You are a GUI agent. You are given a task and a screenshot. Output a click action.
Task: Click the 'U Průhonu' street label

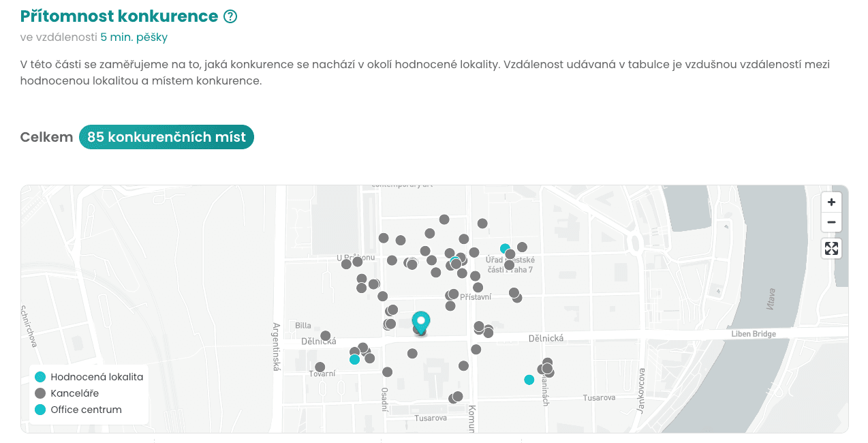356,258
